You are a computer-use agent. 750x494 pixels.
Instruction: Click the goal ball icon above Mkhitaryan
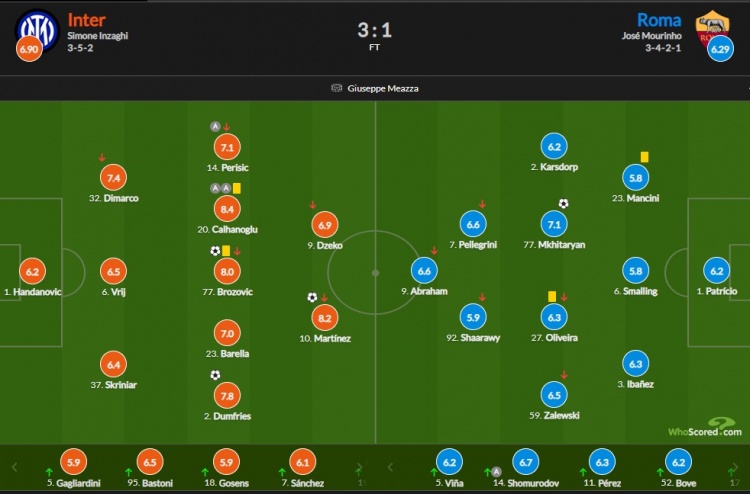pyautogui.click(x=563, y=204)
